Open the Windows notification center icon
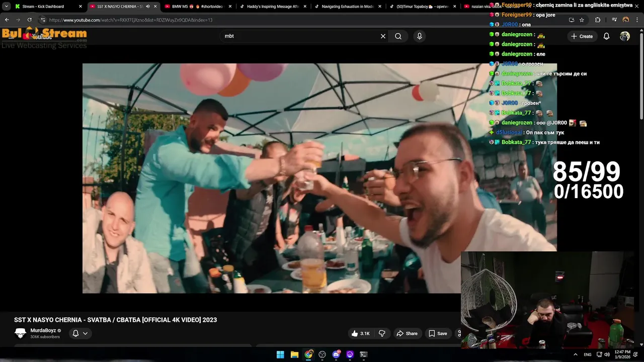Image resolution: width=644 pixels, height=362 pixels. click(636, 354)
